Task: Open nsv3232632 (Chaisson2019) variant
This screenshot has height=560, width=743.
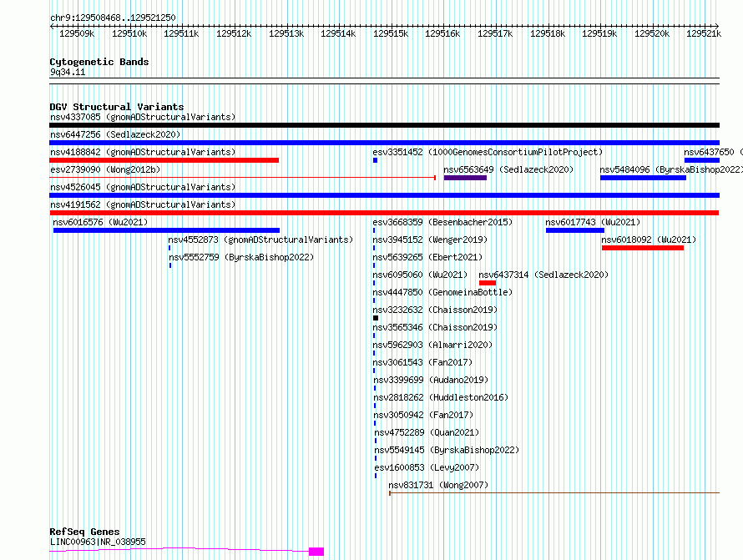Action: pyautogui.click(x=435, y=310)
